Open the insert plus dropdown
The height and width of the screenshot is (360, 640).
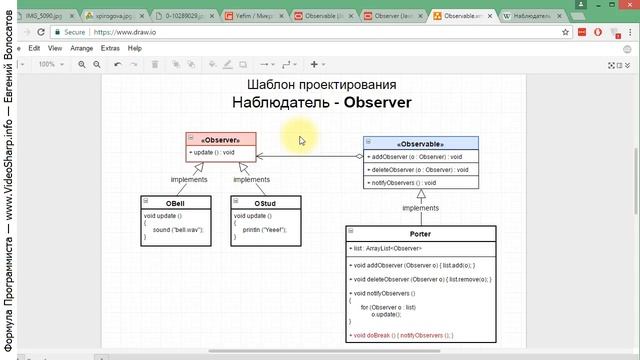point(317,64)
